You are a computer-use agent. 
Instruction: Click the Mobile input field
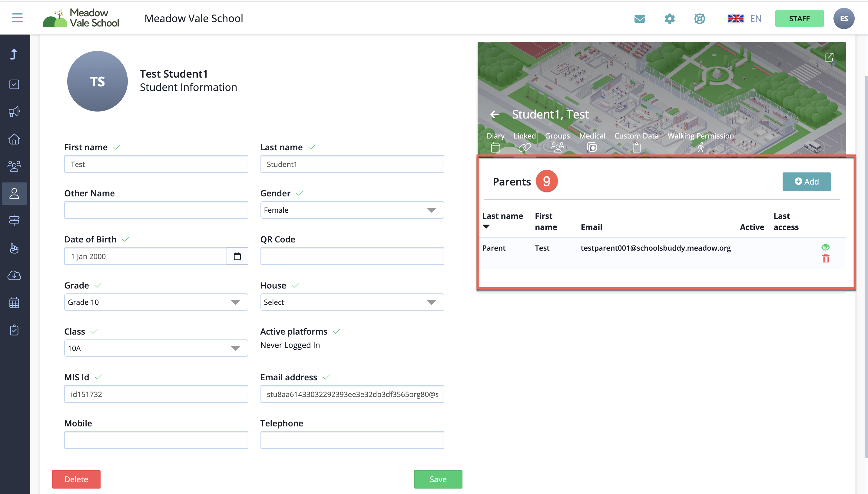[x=156, y=440]
